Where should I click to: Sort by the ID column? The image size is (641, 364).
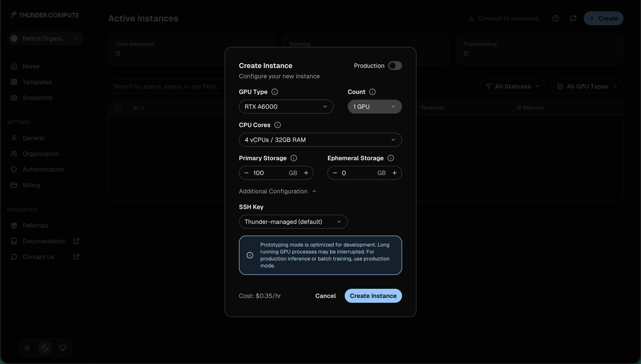click(138, 108)
